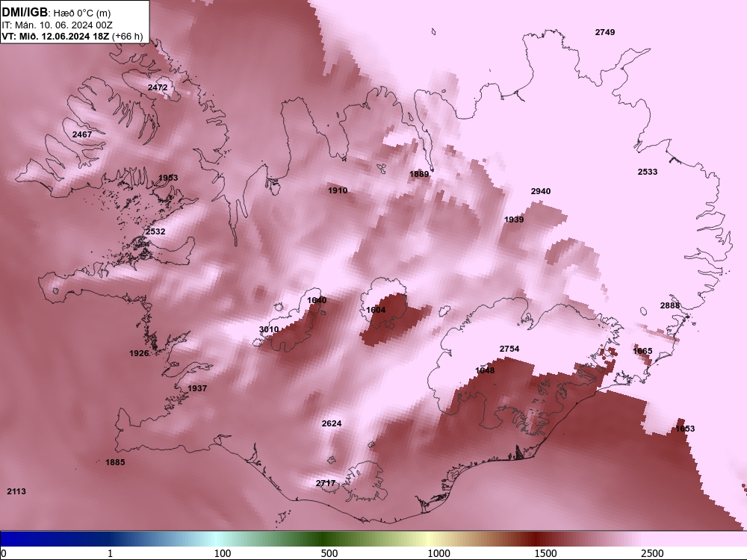Click the 2749 value near the north coast
Viewport: 747px width, 560px height.
tap(604, 32)
